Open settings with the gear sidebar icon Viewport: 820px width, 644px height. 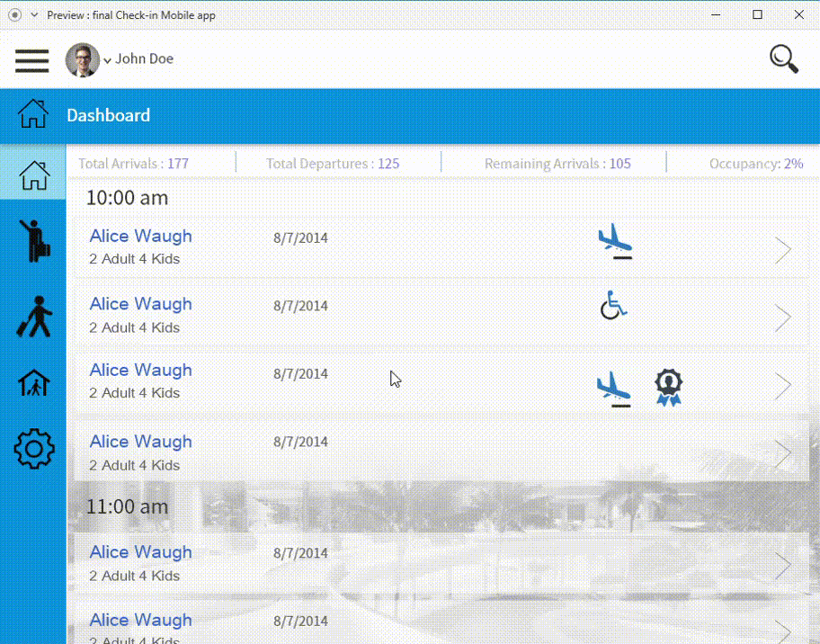pyautogui.click(x=34, y=448)
